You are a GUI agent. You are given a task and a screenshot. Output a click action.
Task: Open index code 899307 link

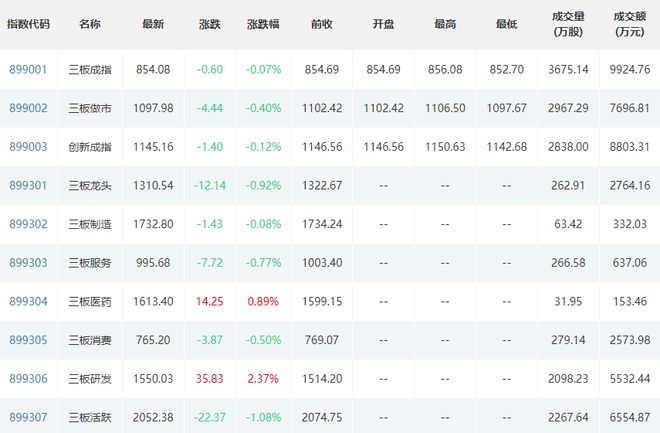(x=28, y=417)
